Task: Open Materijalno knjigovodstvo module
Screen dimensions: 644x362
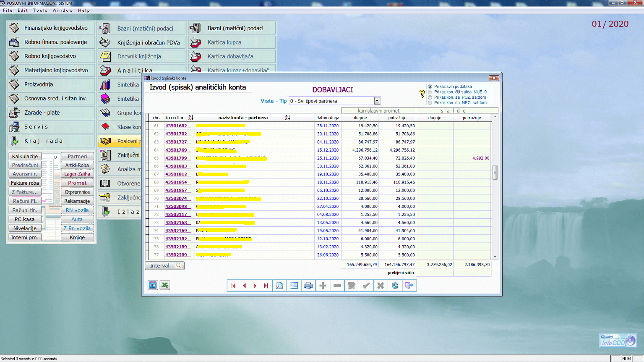Action: (51, 70)
